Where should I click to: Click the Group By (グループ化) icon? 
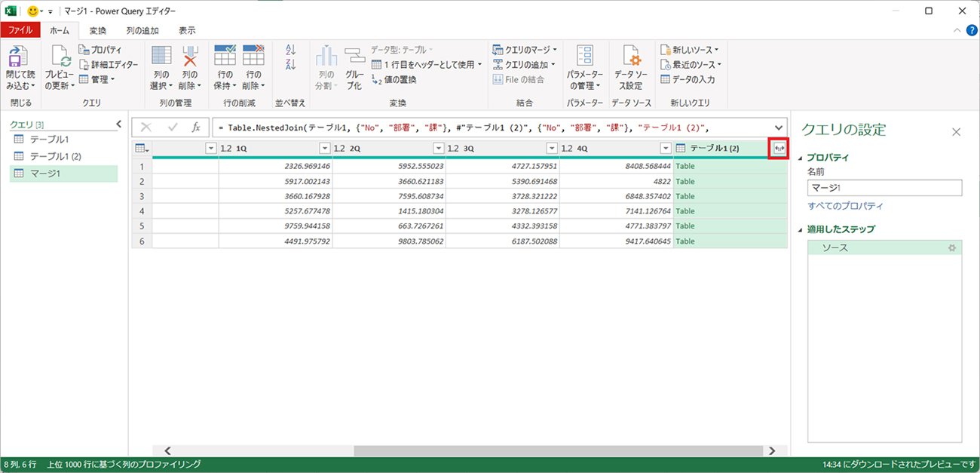[354, 57]
